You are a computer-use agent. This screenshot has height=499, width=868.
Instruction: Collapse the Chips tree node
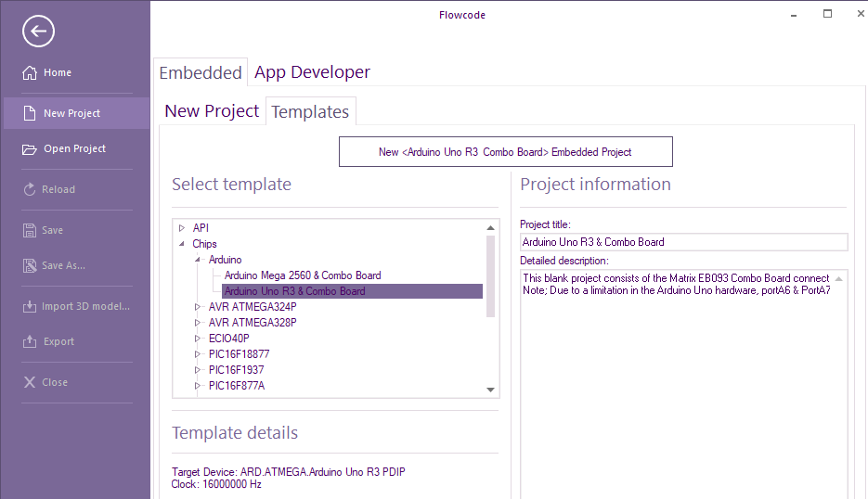click(x=182, y=244)
